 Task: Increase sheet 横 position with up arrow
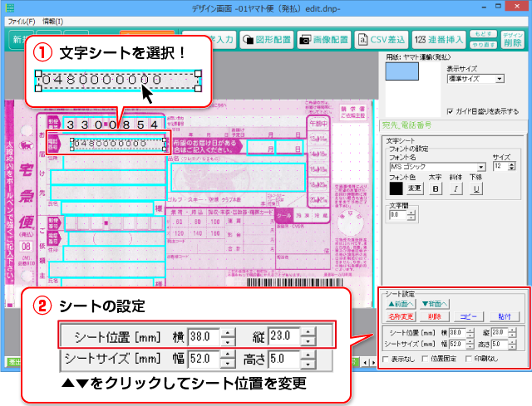click(x=470, y=330)
